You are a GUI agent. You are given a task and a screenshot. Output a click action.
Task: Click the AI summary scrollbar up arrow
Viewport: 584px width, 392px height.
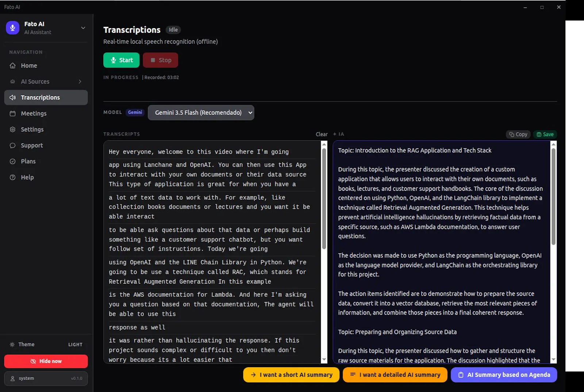(553, 144)
